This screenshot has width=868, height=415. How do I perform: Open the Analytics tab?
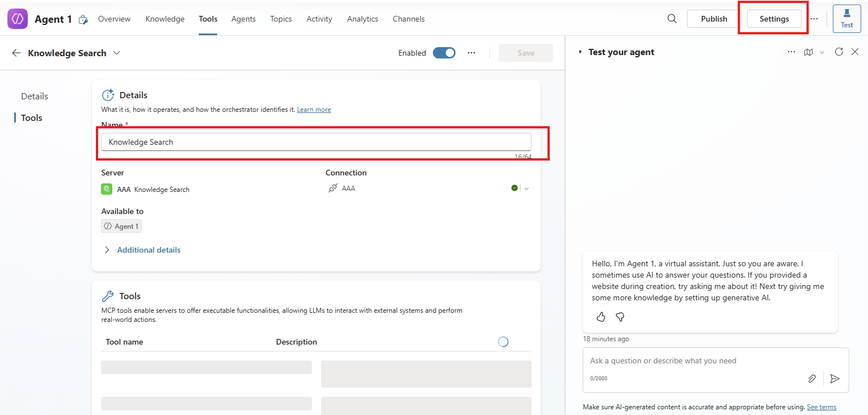click(x=363, y=19)
